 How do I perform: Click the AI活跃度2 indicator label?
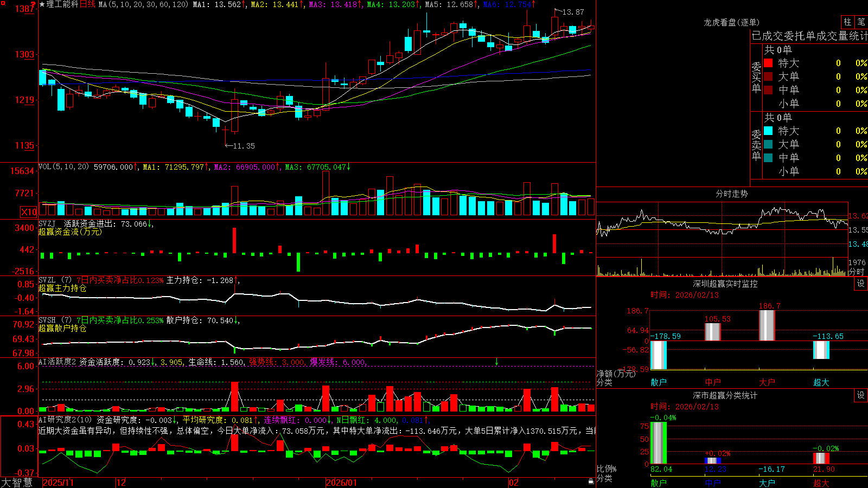click(x=57, y=362)
